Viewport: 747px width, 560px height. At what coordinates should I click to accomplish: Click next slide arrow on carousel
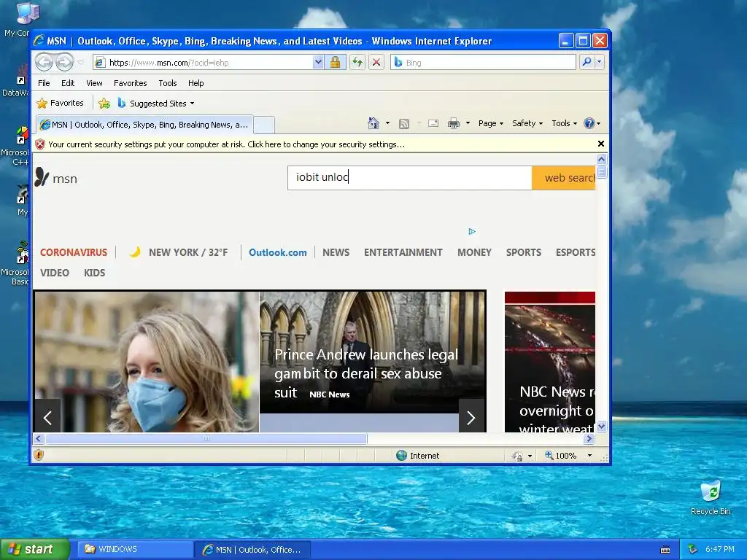(471, 418)
